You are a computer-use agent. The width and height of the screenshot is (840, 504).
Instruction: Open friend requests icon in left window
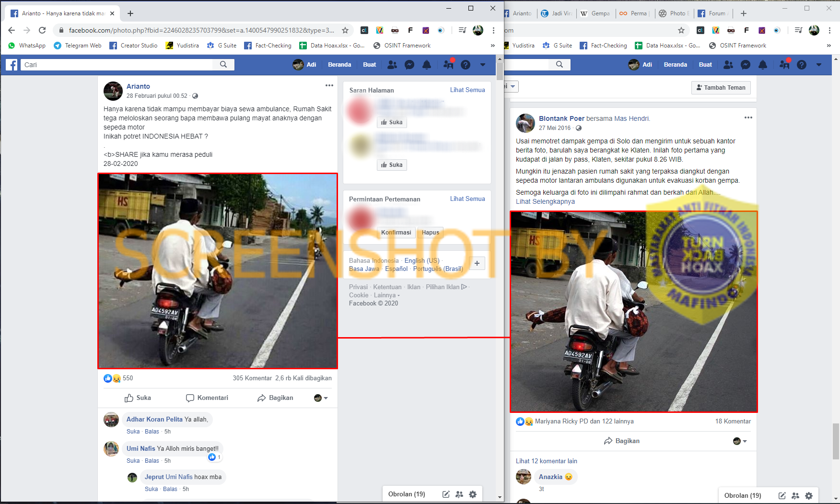(x=392, y=65)
